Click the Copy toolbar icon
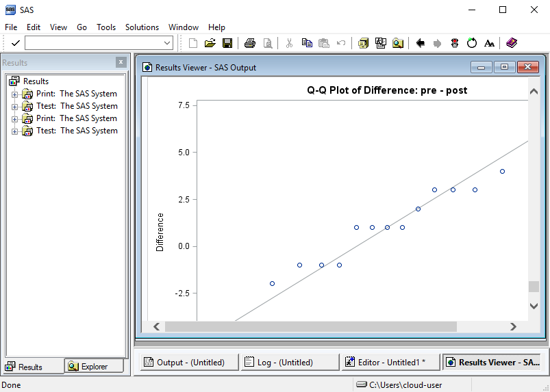The image size is (550, 392). click(307, 43)
